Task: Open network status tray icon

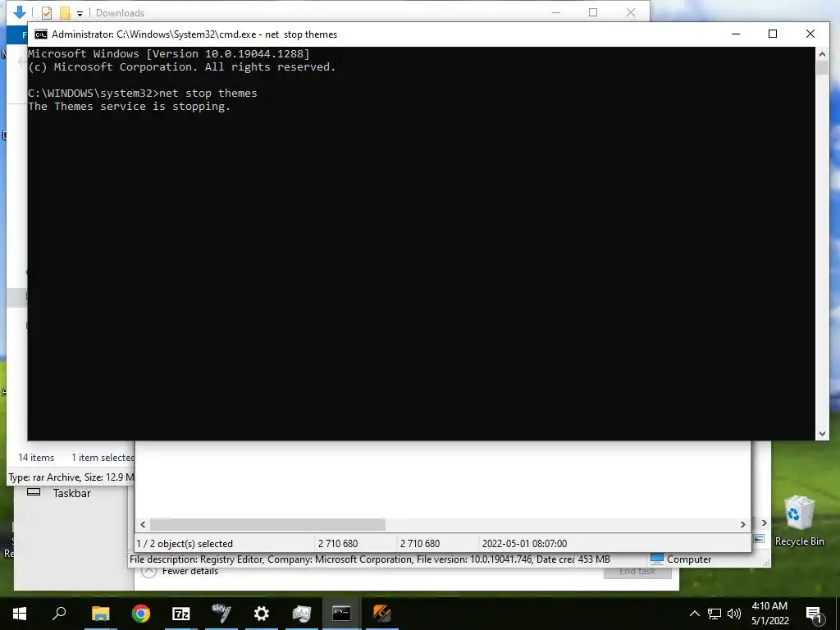Action: click(714, 614)
